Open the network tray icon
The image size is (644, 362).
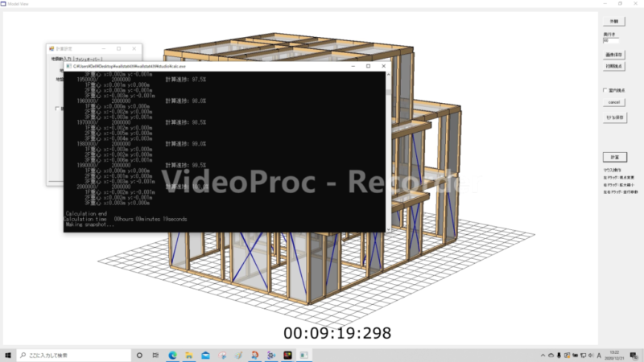pyautogui.click(x=583, y=356)
